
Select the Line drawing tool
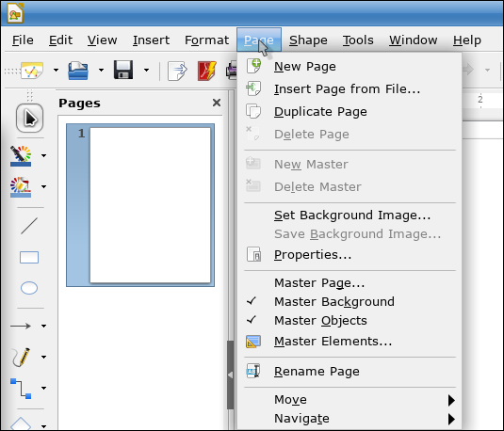pyautogui.click(x=29, y=226)
